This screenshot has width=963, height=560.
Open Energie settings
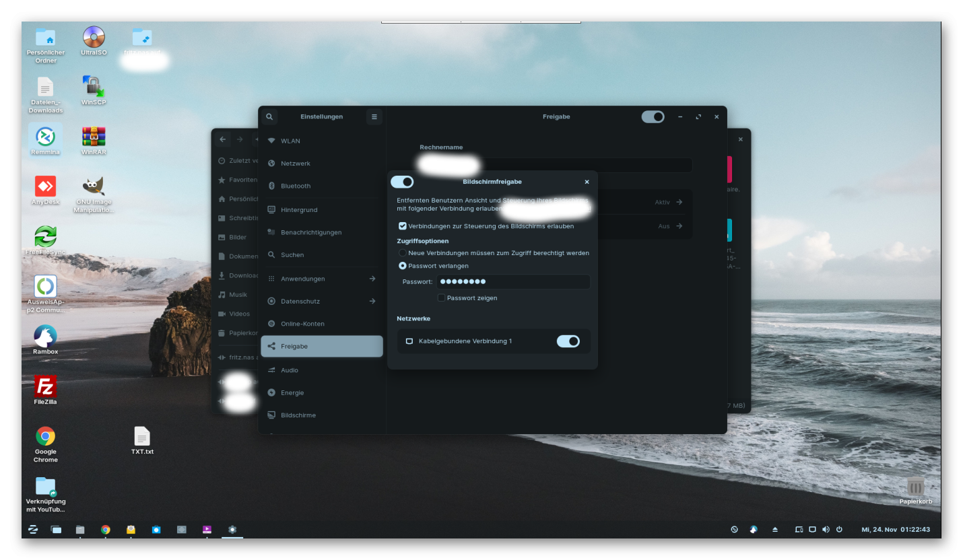click(322, 392)
